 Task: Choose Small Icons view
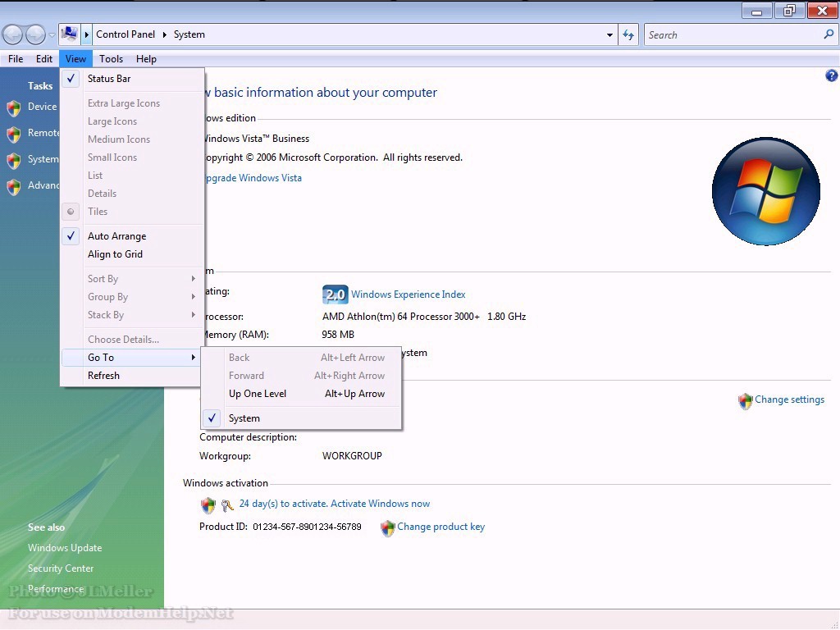point(132,157)
